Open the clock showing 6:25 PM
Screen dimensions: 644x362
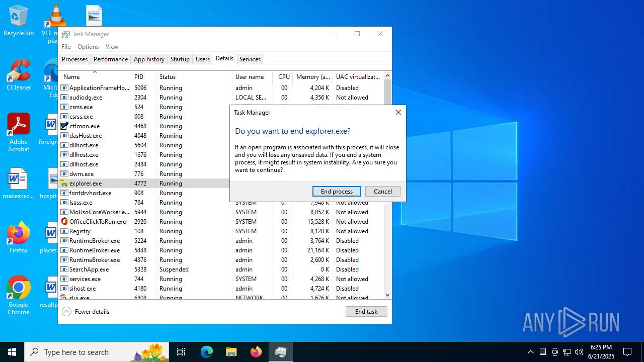601,352
